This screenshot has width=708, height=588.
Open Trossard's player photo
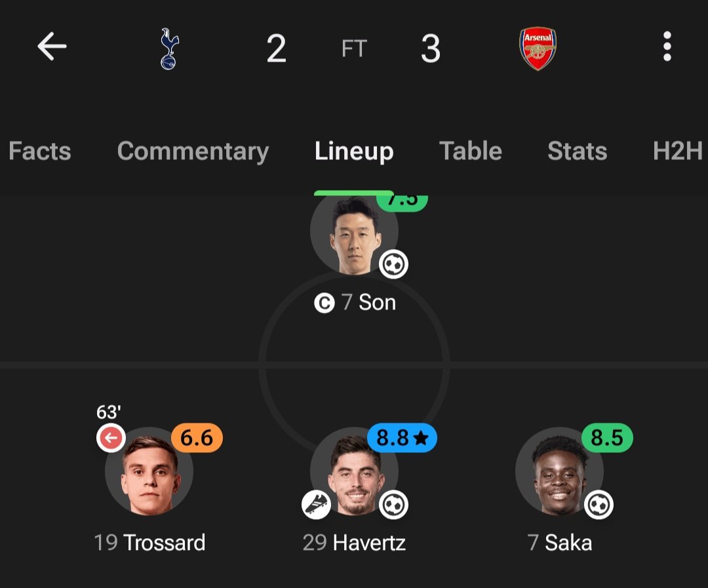pos(149,471)
